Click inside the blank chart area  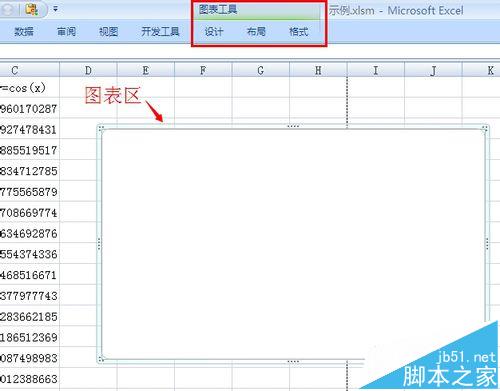[293, 243]
